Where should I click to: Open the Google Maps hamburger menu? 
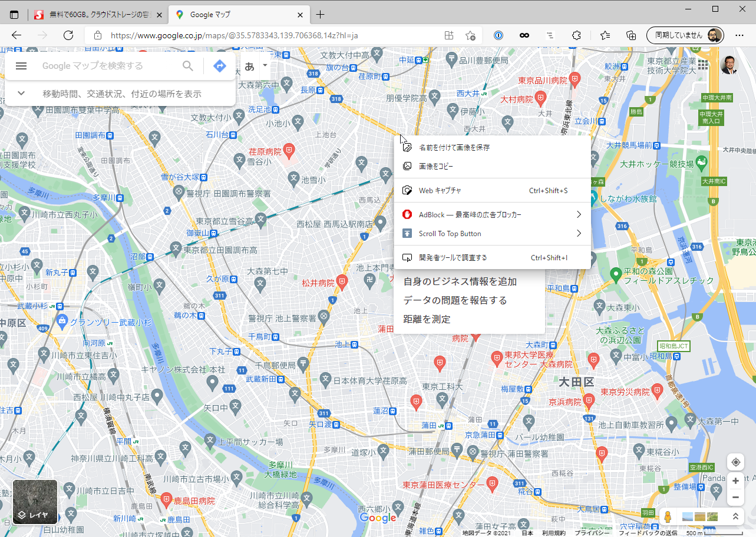click(21, 66)
